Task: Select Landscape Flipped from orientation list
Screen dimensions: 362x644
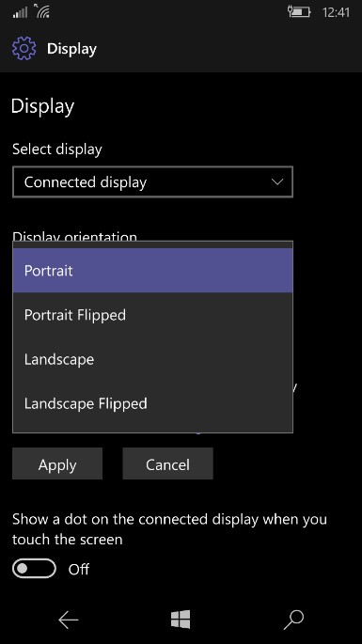Action: click(x=152, y=403)
